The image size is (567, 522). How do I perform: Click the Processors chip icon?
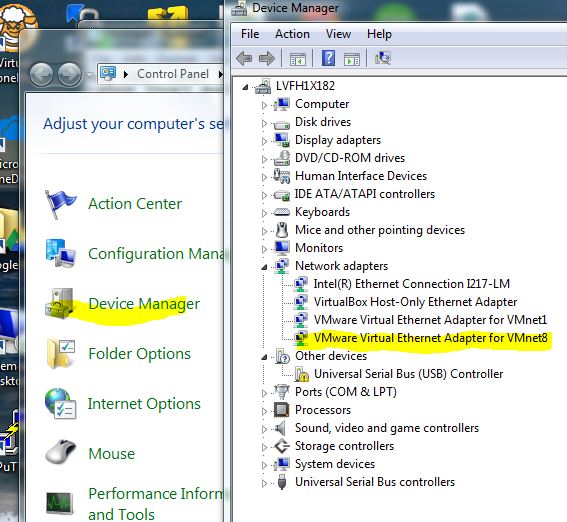[x=281, y=410]
